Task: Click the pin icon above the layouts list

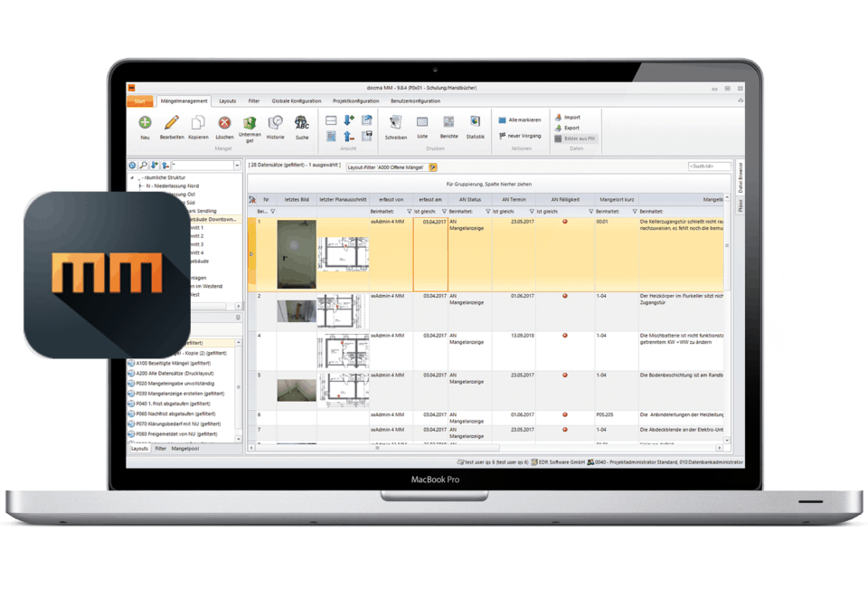Action: click(238, 318)
